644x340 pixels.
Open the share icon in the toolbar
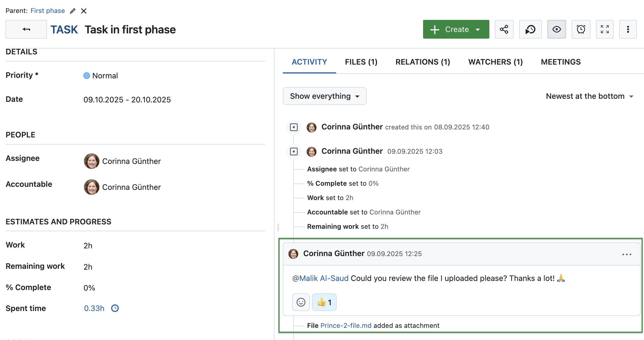click(x=504, y=29)
